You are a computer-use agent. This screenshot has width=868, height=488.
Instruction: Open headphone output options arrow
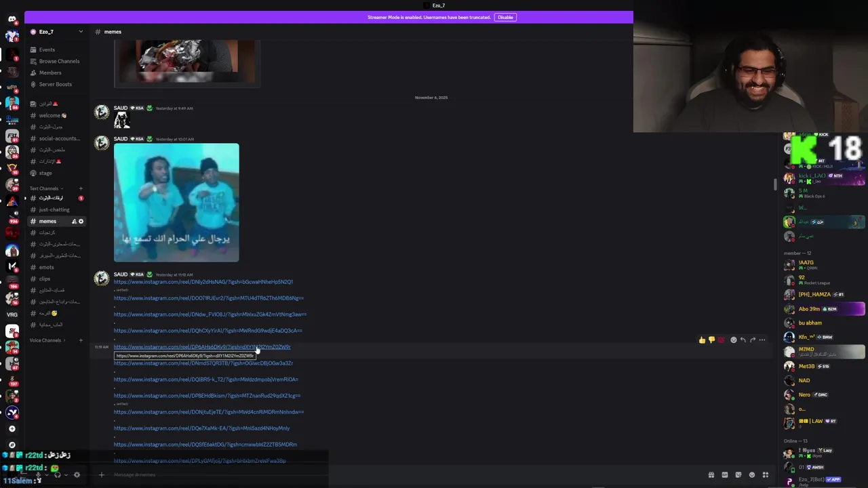64,475
